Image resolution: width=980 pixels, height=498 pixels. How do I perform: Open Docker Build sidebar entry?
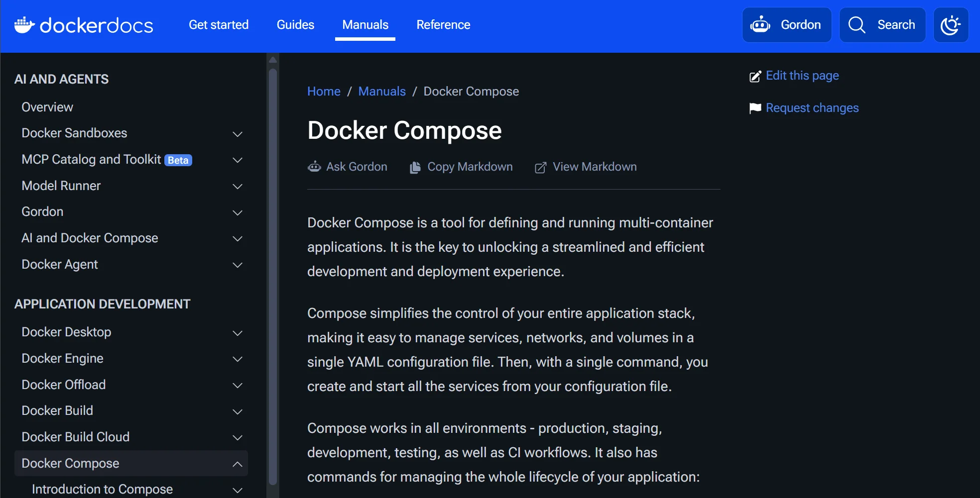click(x=57, y=410)
